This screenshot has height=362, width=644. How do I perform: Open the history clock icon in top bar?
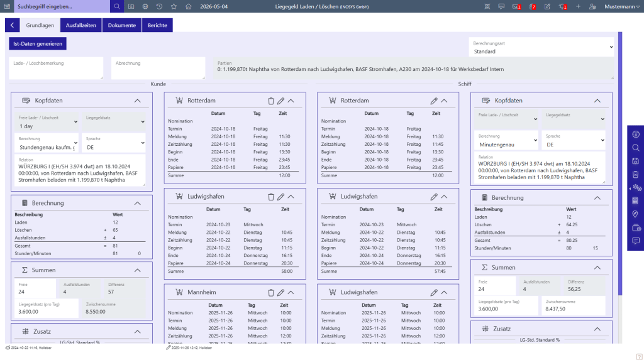159,6
